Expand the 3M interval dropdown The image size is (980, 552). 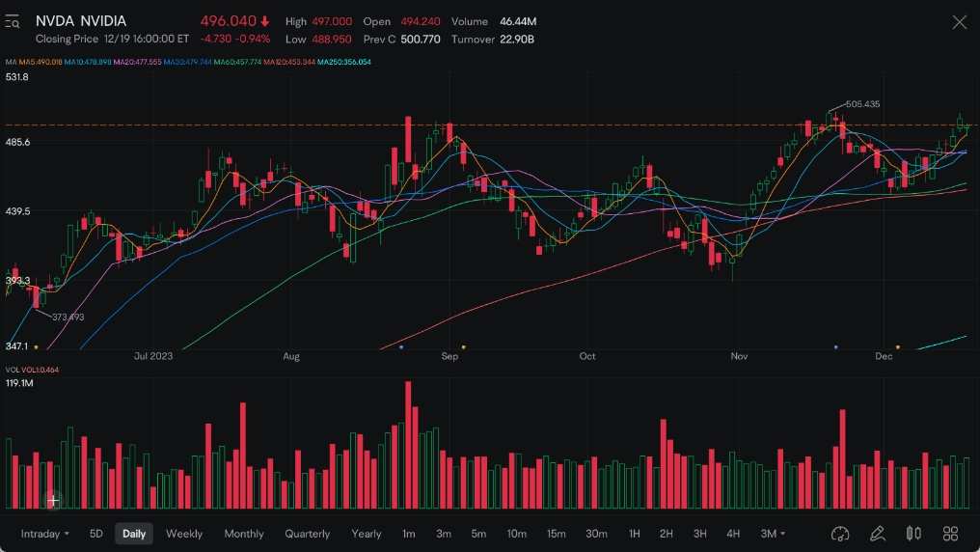(773, 534)
